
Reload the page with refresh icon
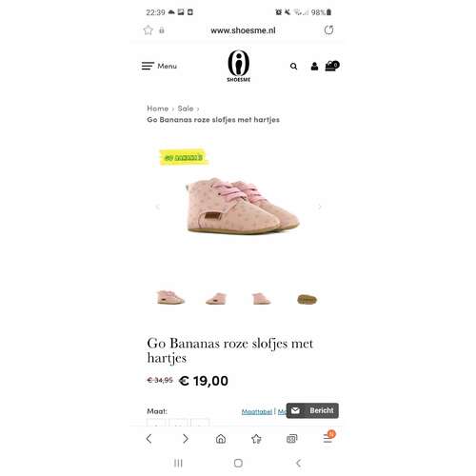[x=328, y=30]
